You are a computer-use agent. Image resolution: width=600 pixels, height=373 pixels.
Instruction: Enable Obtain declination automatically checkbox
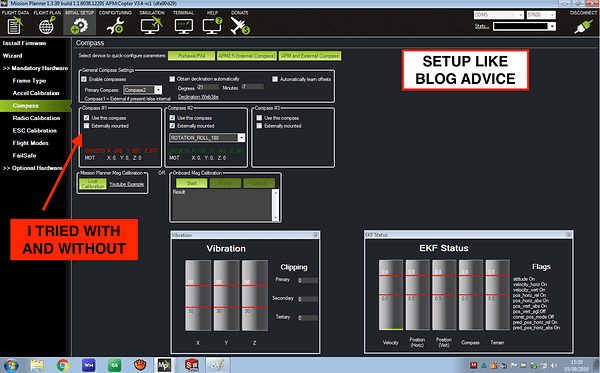pyautogui.click(x=172, y=79)
